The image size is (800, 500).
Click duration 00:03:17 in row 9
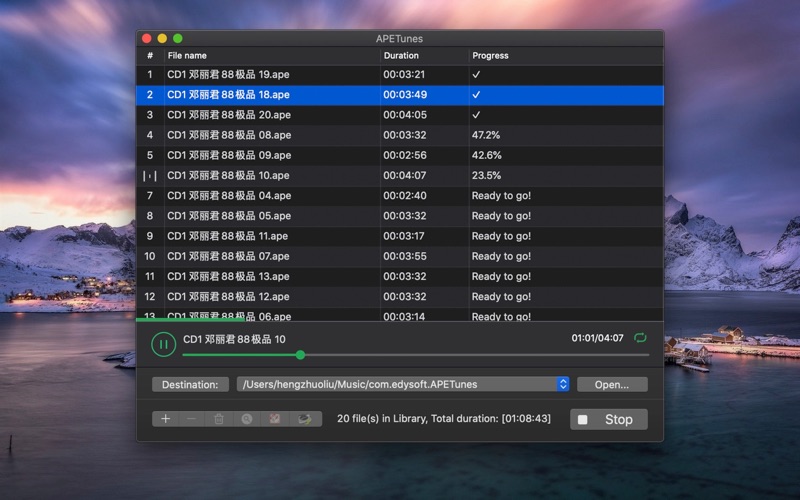pyautogui.click(x=404, y=236)
